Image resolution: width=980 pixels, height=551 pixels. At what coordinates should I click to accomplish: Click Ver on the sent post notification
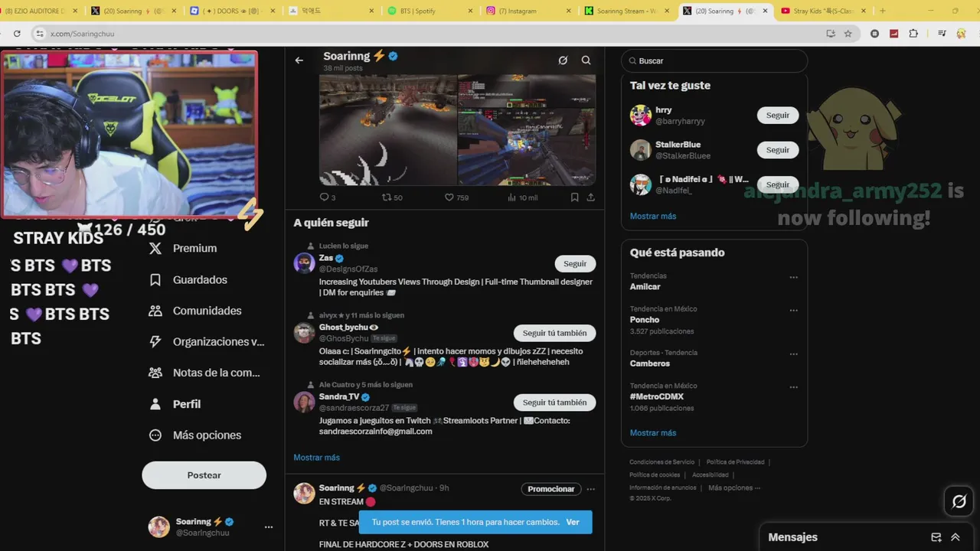[573, 522]
